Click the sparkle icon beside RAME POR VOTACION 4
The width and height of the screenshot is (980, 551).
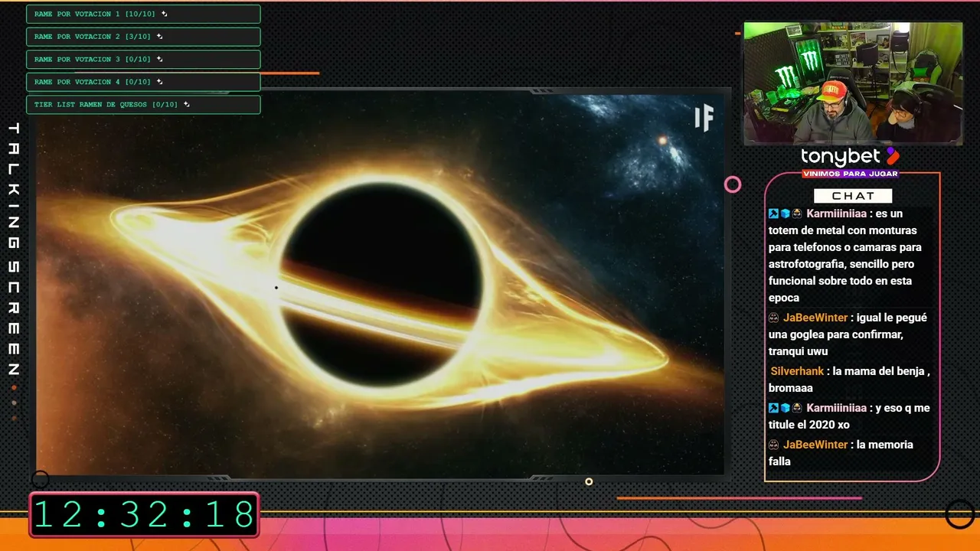point(160,81)
